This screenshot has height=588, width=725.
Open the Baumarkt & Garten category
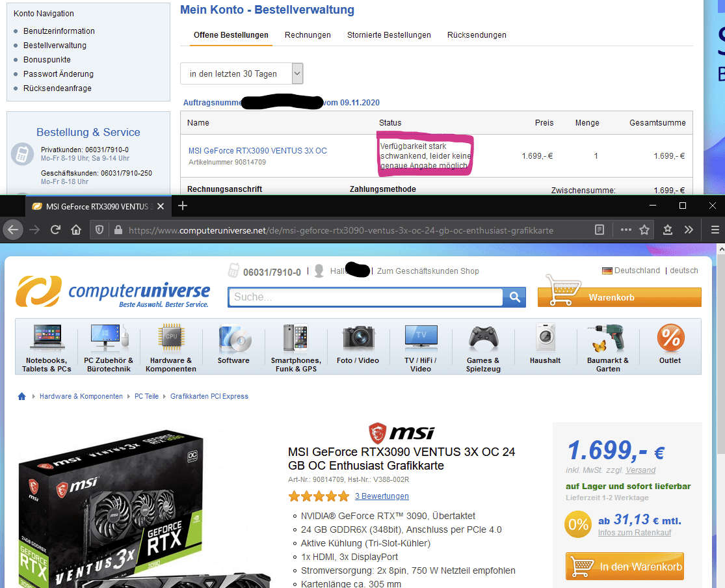(x=608, y=348)
